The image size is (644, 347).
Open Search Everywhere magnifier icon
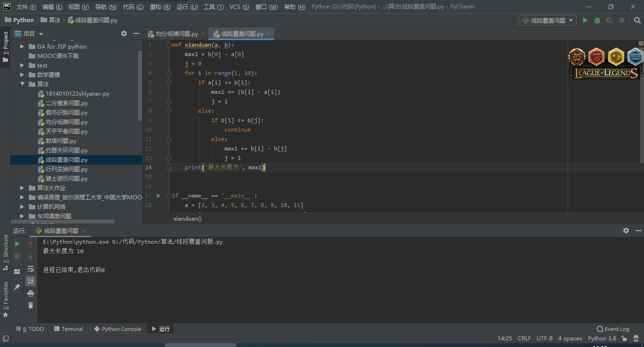pos(637,20)
